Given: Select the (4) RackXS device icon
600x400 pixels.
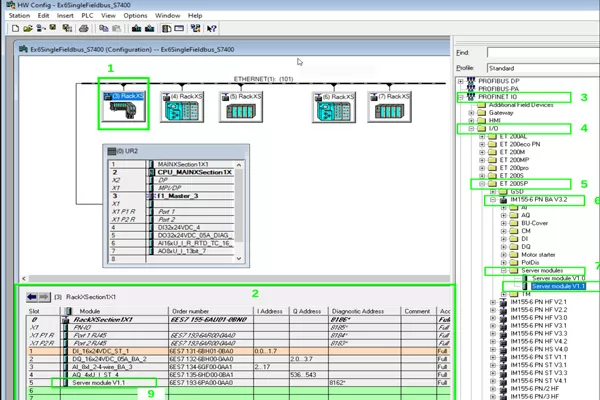Looking at the screenshot, I should pos(183,106).
